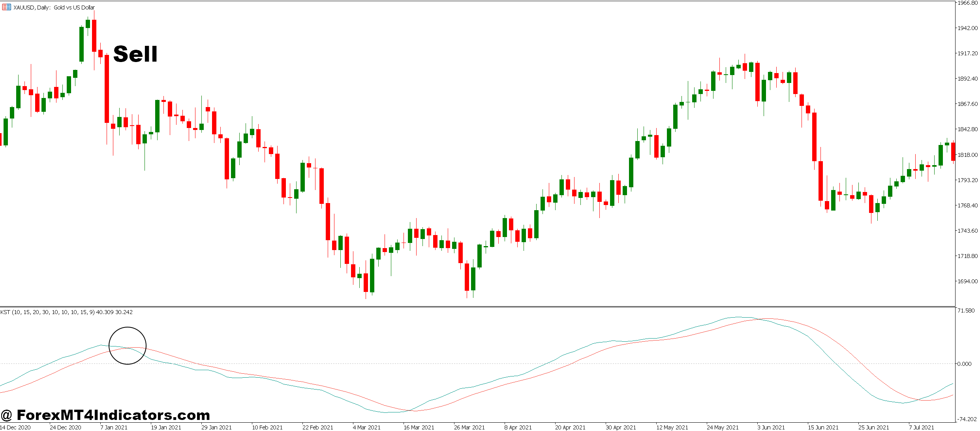Click the XAUUSD, Daily chart title text
This screenshot has height=431, width=980.
[x=54, y=8]
